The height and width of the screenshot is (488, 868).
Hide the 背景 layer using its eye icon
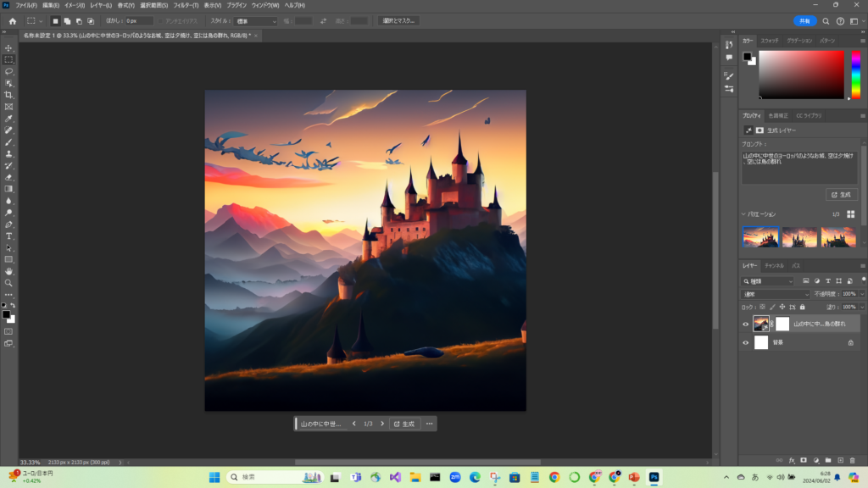[746, 342]
